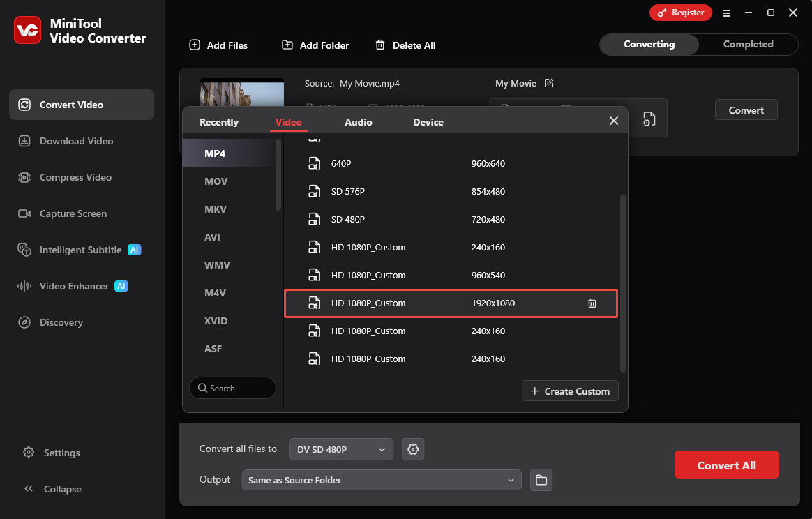812x519 pixels.
Task: Close the format selection popup
Action: 614,121
